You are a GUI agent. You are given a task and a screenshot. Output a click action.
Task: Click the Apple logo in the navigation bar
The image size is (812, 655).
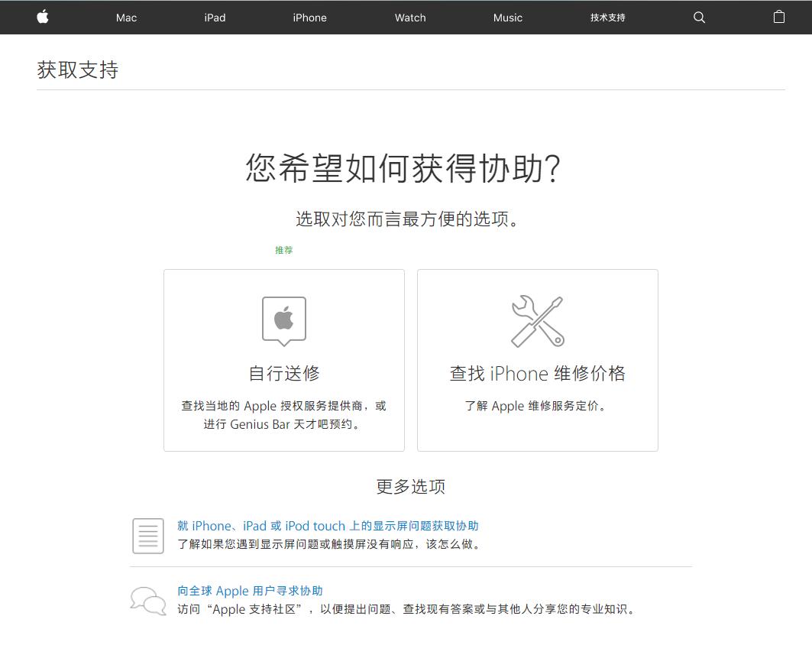click(42, 17)
